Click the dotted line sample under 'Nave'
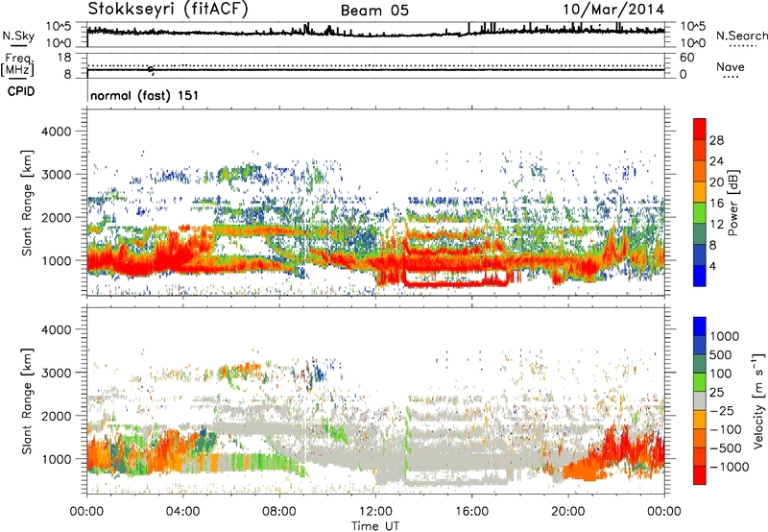This screenshot has width=768, height=532. pos(731,78)
